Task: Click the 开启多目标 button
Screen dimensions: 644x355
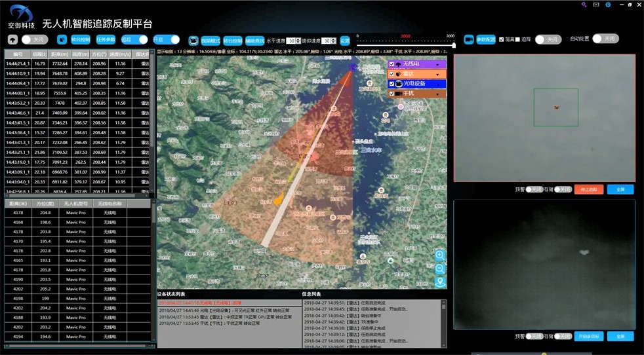Action: [588, 336]
